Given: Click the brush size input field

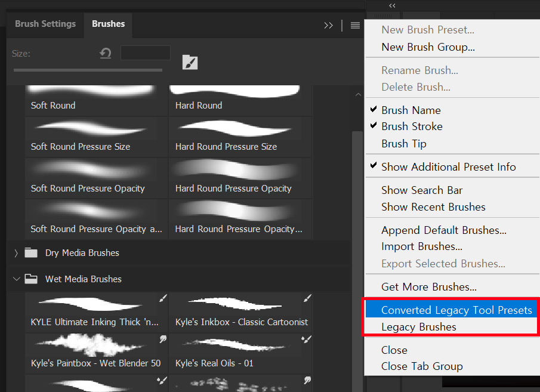Looking at the screenshot, I should [146, 53].
